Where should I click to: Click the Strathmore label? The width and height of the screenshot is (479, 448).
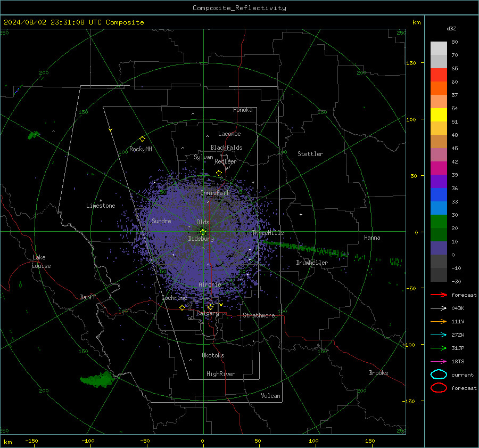259,315
